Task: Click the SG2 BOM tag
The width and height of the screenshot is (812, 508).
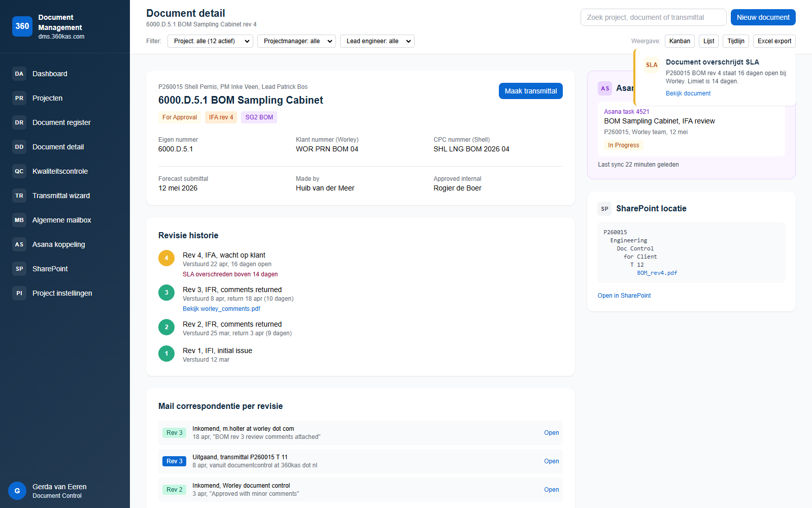Action: 259,117
